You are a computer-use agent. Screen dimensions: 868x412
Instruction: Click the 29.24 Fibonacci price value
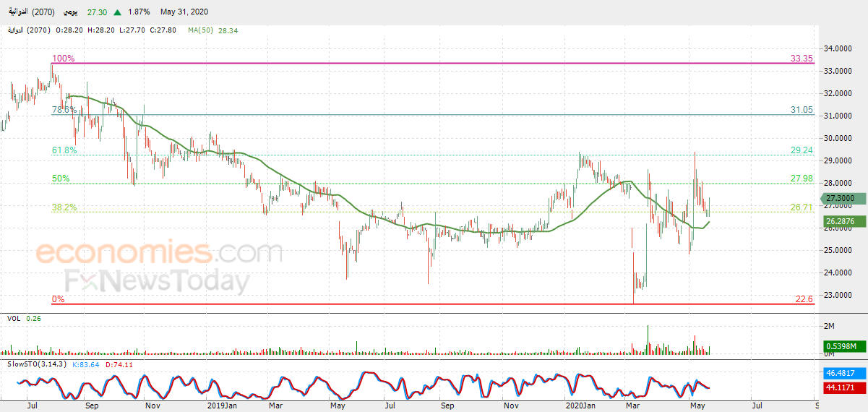point(802,150)
